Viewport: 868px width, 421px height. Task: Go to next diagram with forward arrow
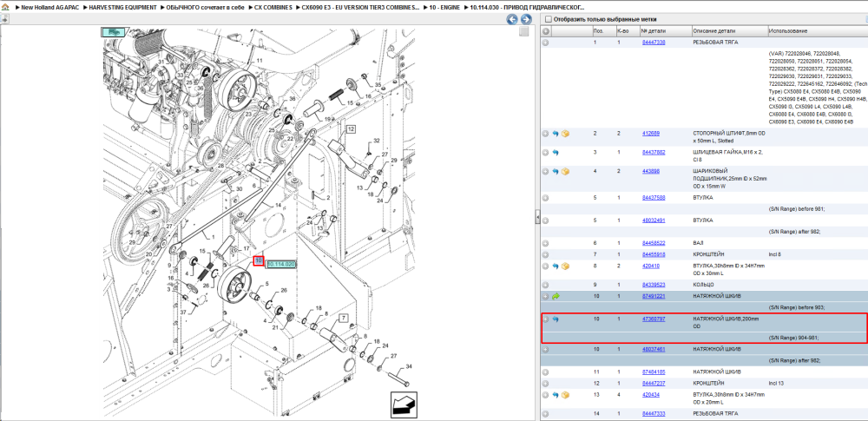coord(526,20)
